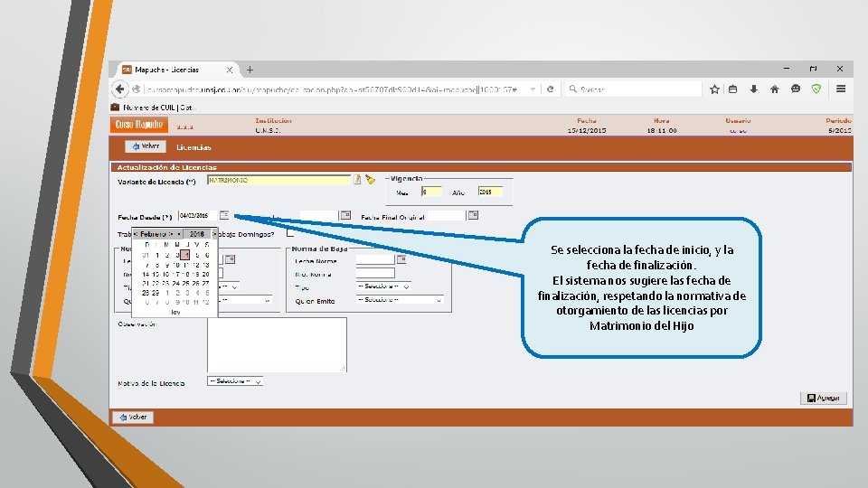Click the pencil icon beside Variante de Licencia
Viewport: 868px width, 488px height.
(358, 179)
